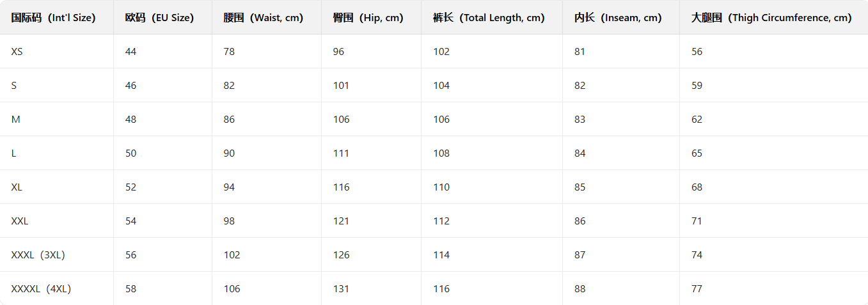Click the M size row label

click(15, 120)
